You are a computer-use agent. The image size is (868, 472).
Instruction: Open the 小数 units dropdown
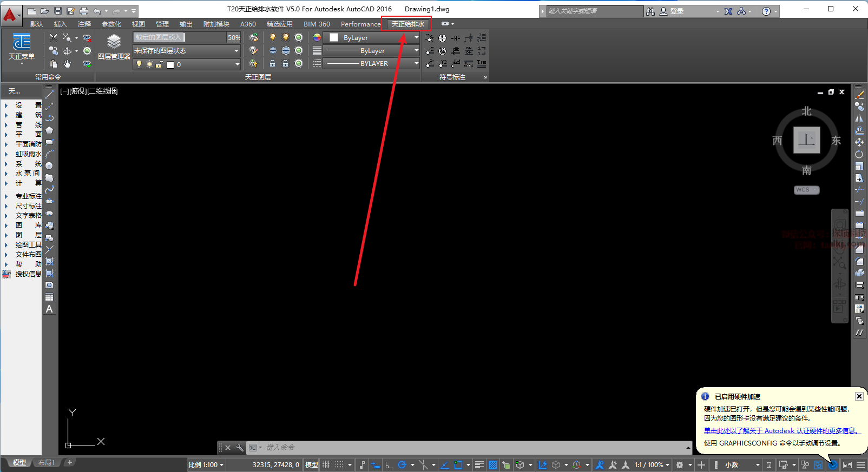pos(742,464)
